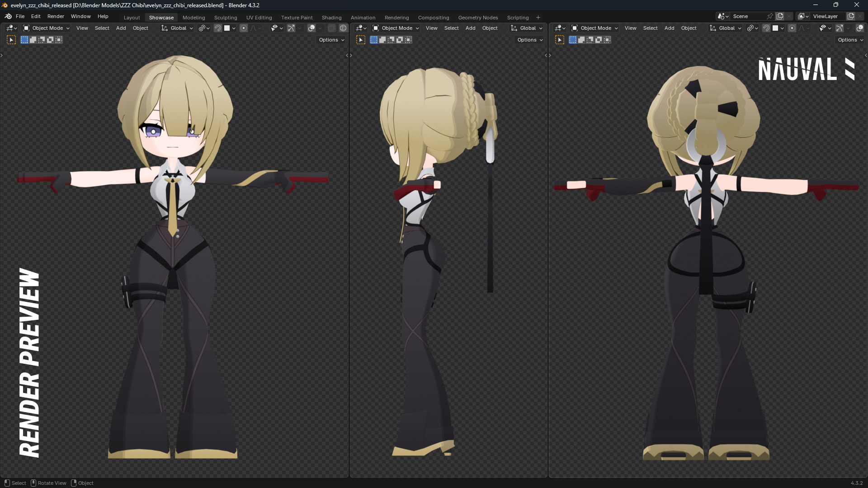Viewport: 868px width, 488px height.
Task: Switch to the Geometry Nodes workspace tab
Action: click(x=478, y=18)
